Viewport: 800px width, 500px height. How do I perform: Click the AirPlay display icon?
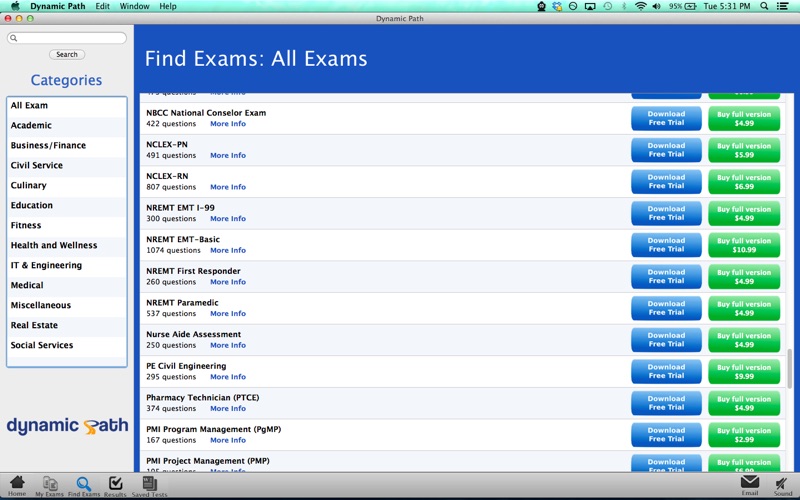pyautogui.click(x=590, y=6)
